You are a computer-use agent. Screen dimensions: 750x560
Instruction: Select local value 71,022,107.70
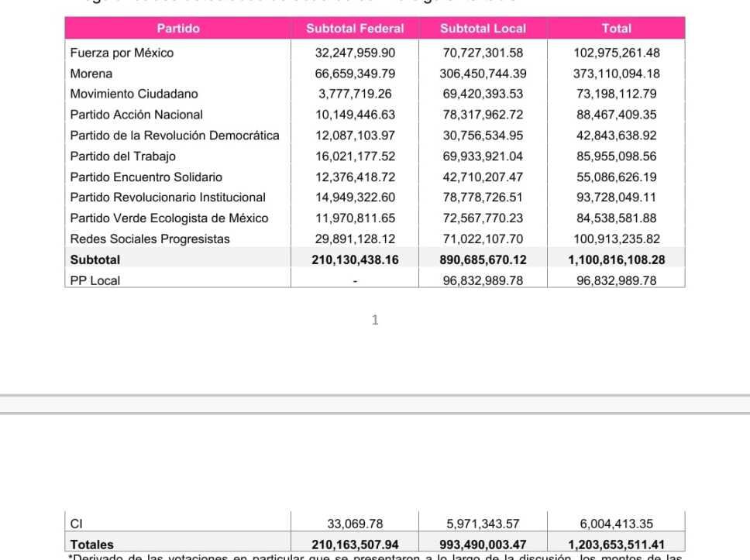[x=483, y=239]
